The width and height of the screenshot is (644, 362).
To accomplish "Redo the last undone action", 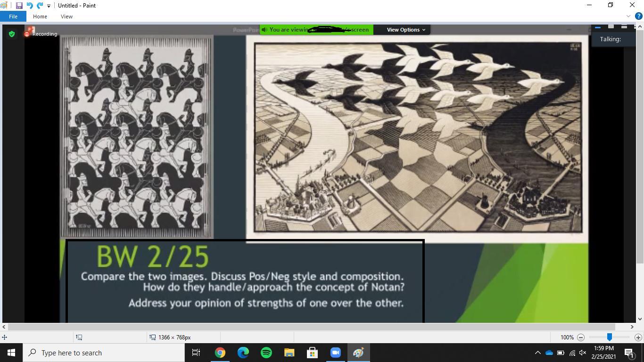I will 40,6.
